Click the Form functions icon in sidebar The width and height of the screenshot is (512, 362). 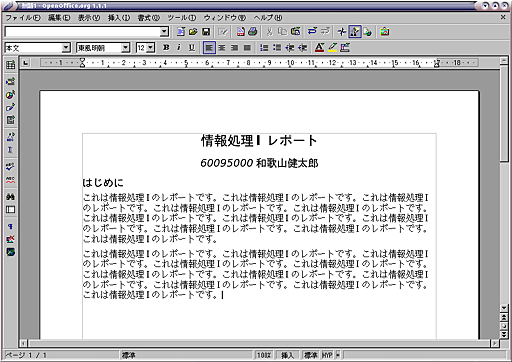(10, 120)
